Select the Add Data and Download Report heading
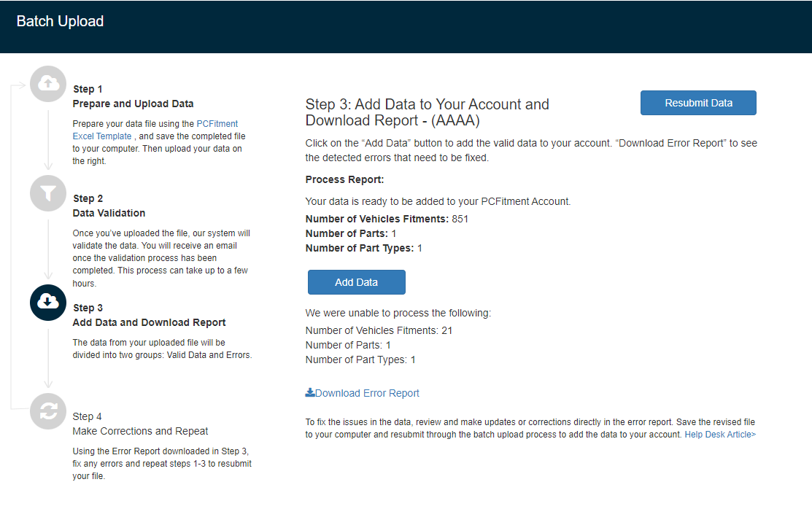The image size is (812, 517). 149,322
